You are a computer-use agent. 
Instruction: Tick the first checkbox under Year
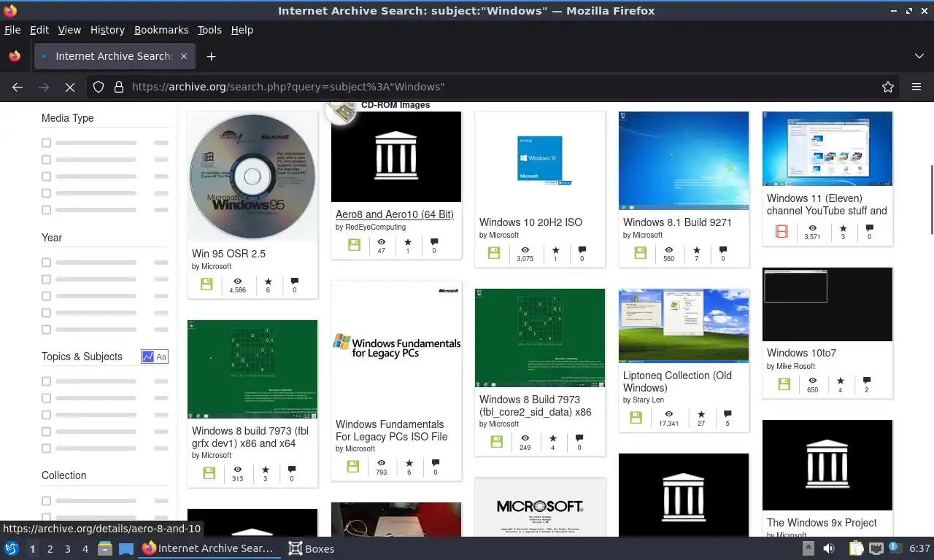(47, 262)
